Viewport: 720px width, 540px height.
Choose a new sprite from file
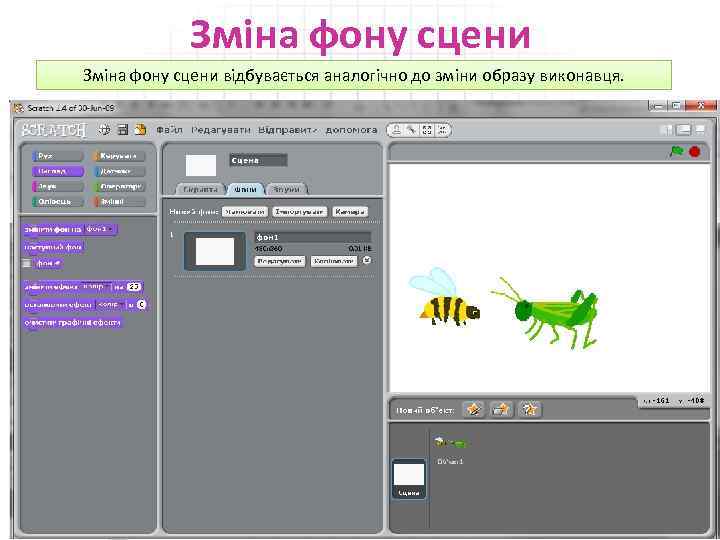click(x=501, y=409)
